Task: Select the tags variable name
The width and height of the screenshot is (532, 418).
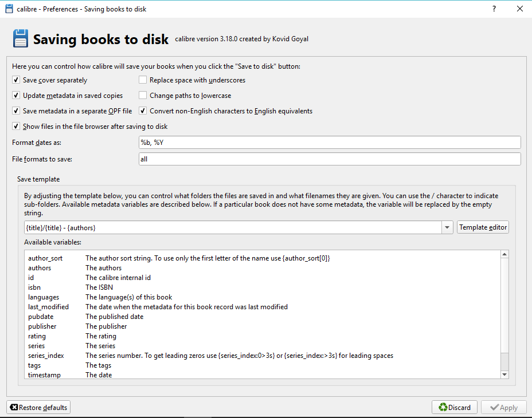Action: [34, 365]
